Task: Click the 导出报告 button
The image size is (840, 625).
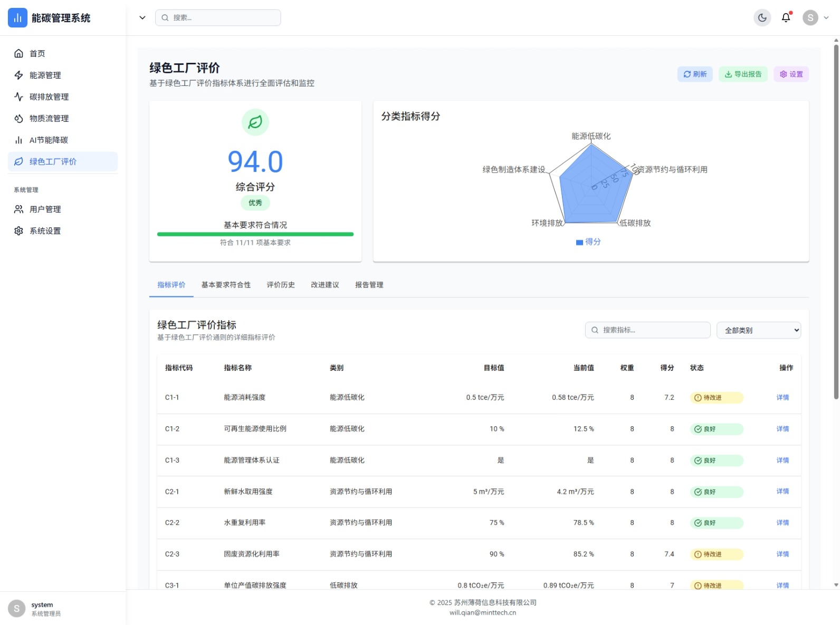Action: click(743, 74)
